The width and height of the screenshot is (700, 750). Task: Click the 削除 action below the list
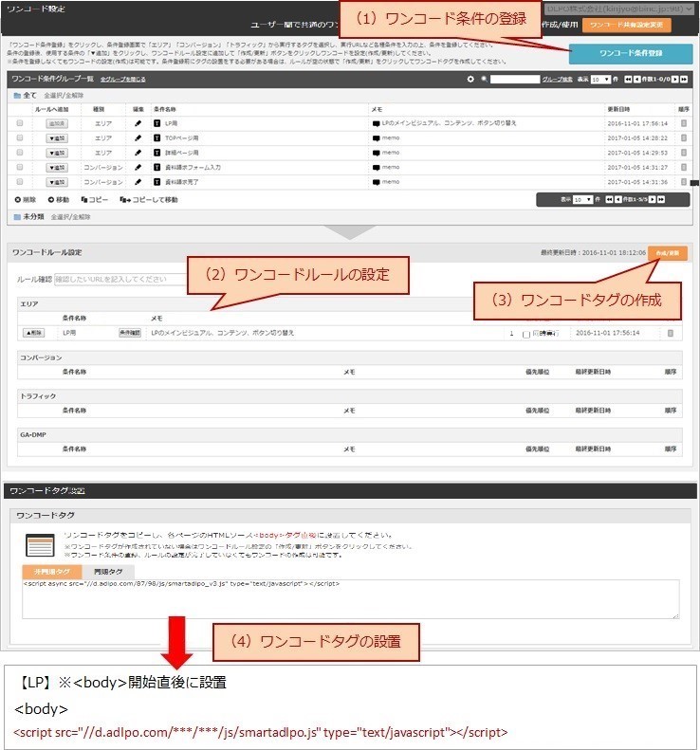coord(26,199)
